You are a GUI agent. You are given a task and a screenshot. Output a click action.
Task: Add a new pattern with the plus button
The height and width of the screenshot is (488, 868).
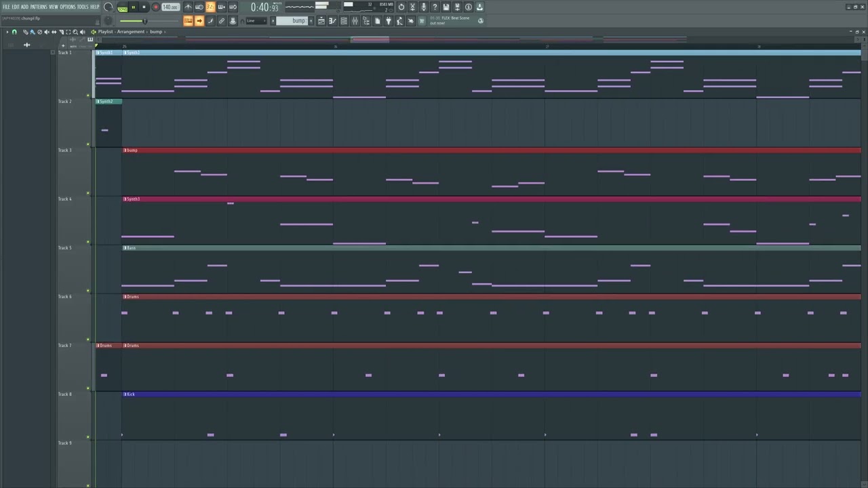312,21
